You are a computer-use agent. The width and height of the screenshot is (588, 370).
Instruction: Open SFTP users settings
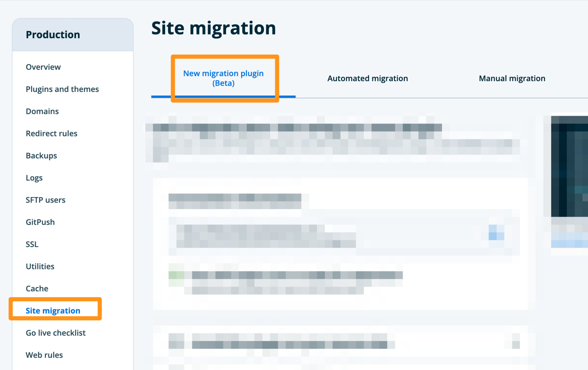45,200
